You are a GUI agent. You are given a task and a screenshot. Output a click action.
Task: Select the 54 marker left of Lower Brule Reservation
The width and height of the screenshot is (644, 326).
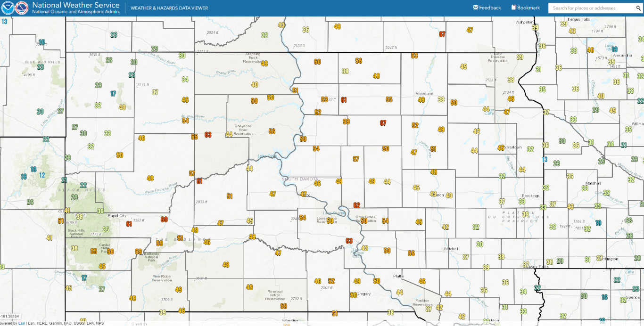[x=303, y=218]
